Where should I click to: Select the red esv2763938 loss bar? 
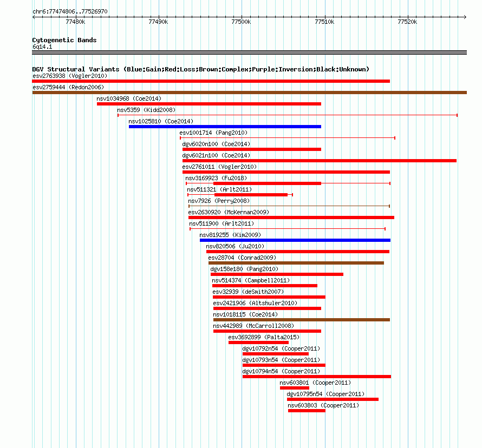pos(211,81)
